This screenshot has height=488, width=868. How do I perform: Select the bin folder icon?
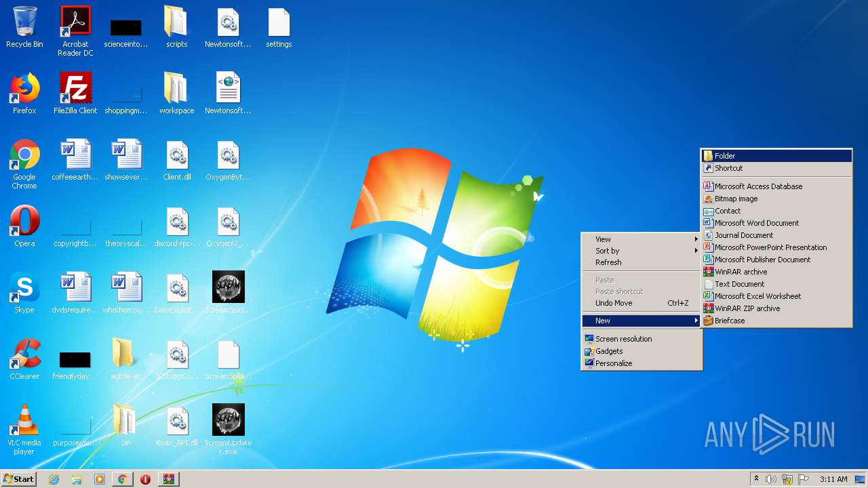[125, 426]
